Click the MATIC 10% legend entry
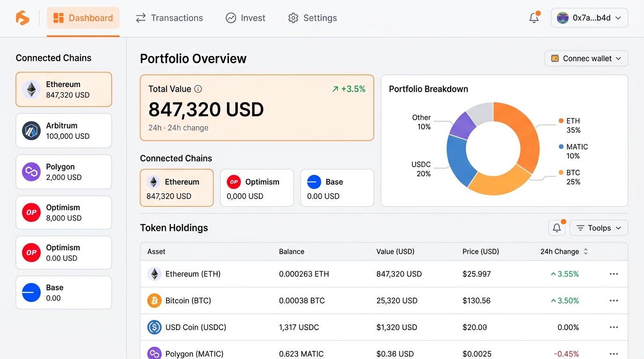The height and width of the screenshot is (359, 644). pyautogui.click(x=573, y=151)
